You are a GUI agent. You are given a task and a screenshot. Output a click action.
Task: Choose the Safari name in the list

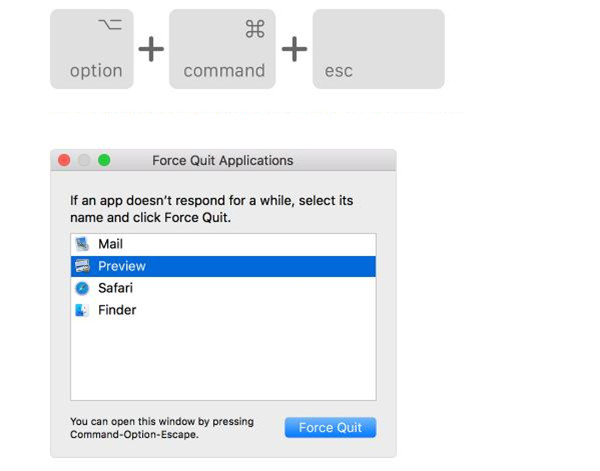(x=115, y=288)
